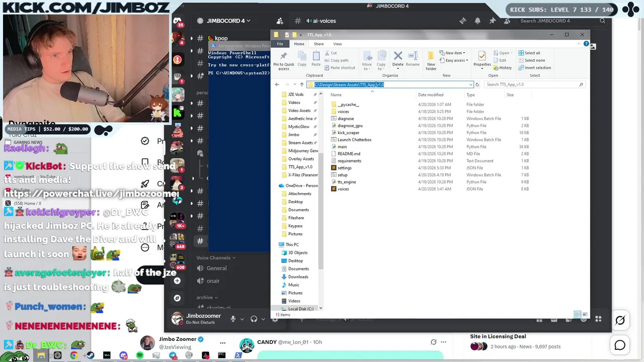Click Pin to Quick access in ribbon
This screenshot has width=644, height=362.
(283, 60)
